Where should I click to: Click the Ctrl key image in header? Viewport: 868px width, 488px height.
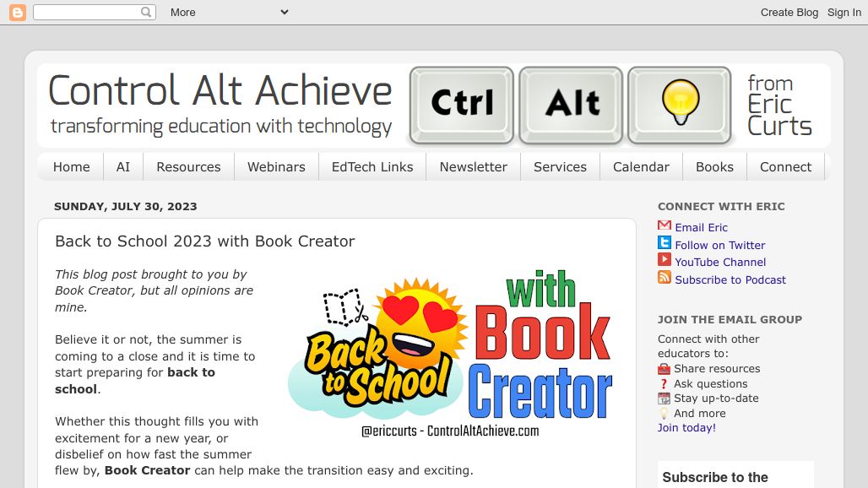coord(462,106)
